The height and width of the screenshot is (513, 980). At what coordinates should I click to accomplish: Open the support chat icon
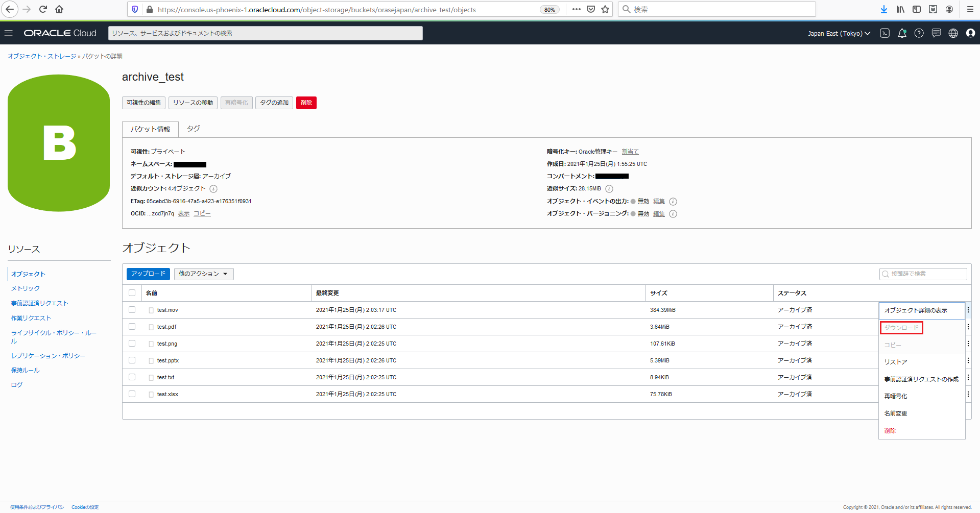(x=936, y=33)
